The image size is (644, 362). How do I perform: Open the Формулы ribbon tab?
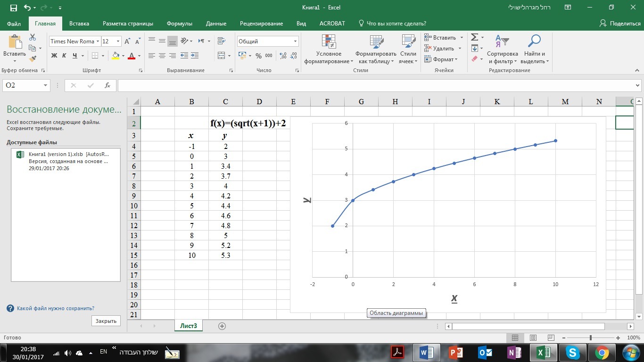point(179,24)
